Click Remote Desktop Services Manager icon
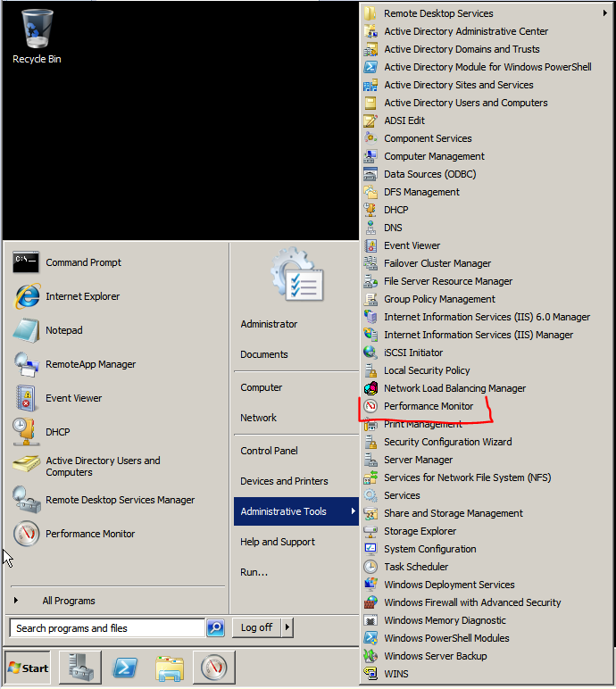Image resolution: width=616 pixels, height=689 pixels. [x=27, y=500]
